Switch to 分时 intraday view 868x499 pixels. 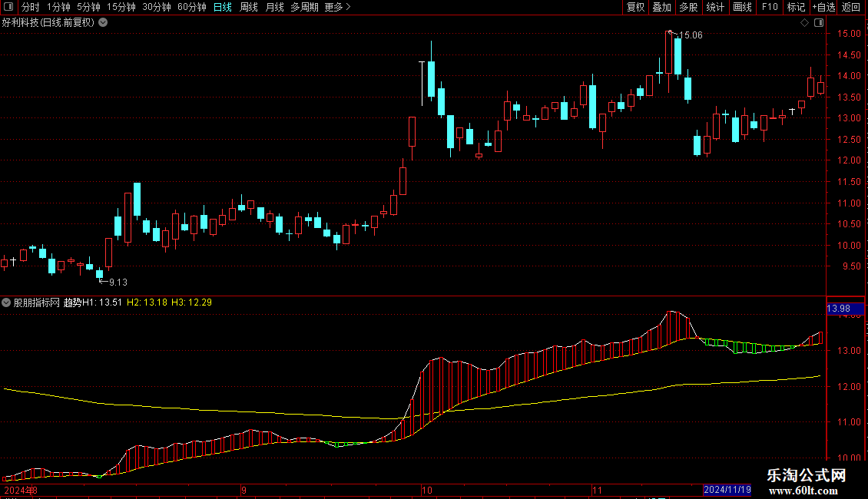(x=31, y=7)
